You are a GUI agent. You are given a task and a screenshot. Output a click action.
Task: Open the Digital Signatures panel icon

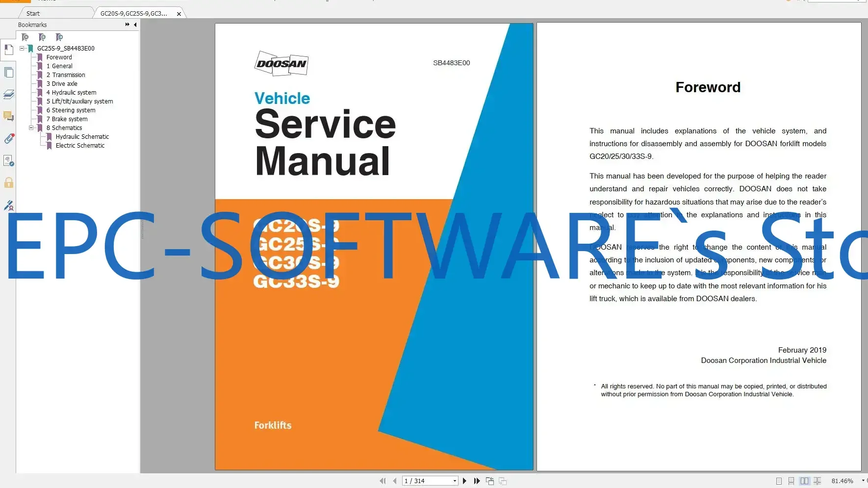click(x=8, y=161)
